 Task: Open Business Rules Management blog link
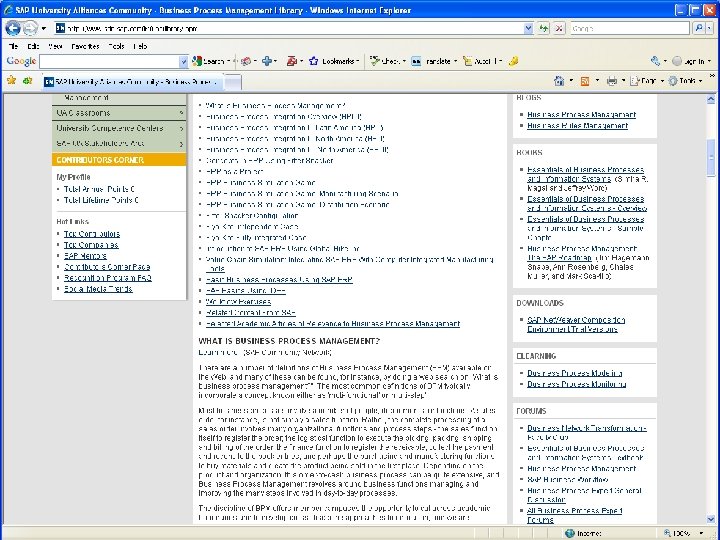[578, 125]
